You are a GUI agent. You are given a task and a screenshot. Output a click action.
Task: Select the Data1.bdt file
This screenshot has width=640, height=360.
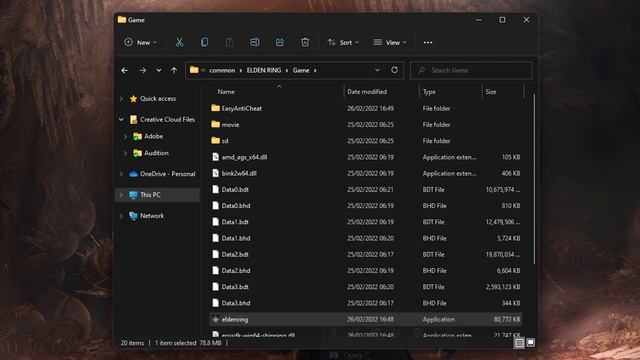[235, 222]
